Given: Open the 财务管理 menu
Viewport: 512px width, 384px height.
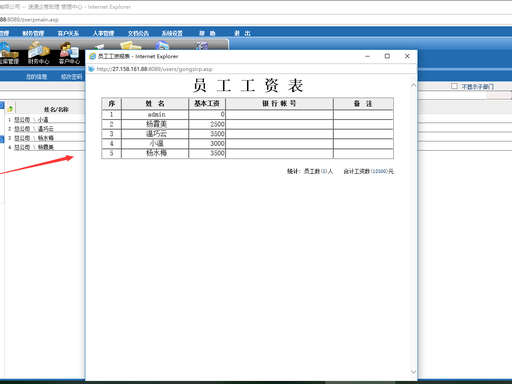Looking at the screenshot, I should [x=33, y=33].
